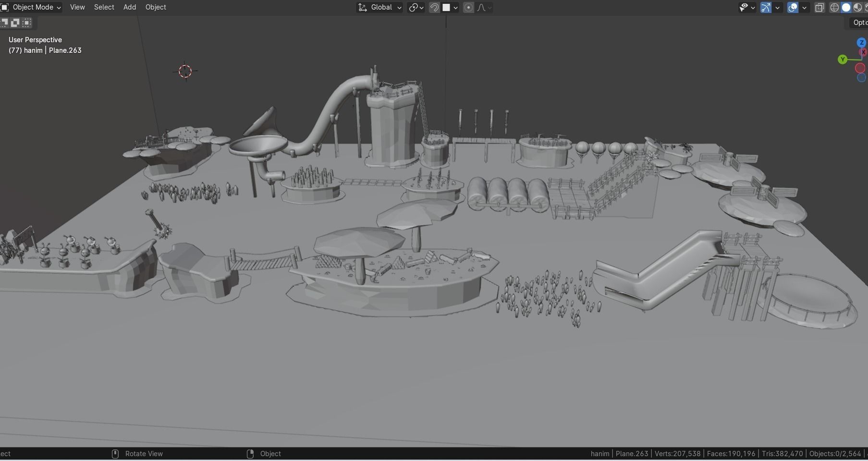868x461 pixels.
Task: Click 'Tris:382,470' in status bar
Action: (782, 454)
